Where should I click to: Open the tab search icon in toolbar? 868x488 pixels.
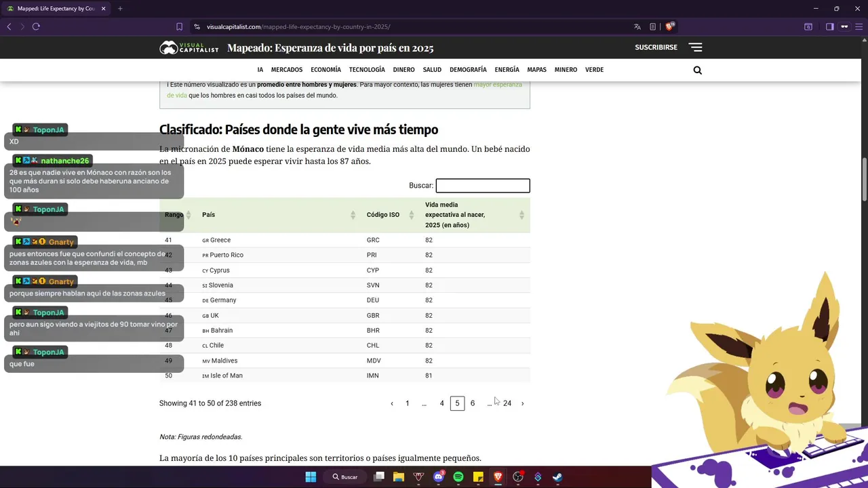[808, 26]
